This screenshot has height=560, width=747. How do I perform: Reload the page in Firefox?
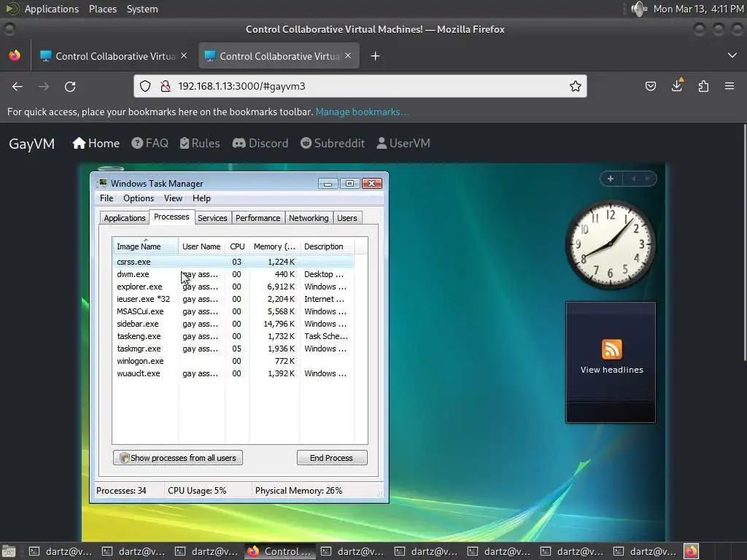pos(70,86)
